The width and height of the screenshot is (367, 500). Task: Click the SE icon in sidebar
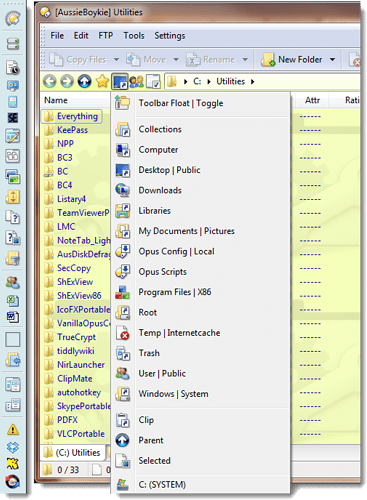[x=13, y=118]
